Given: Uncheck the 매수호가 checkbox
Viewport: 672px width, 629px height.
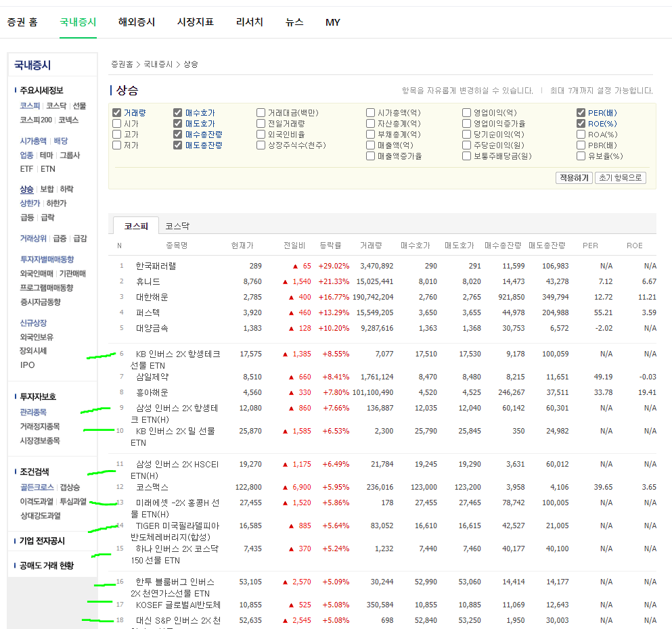Looking at the screenshot, I should click(177, 113).
